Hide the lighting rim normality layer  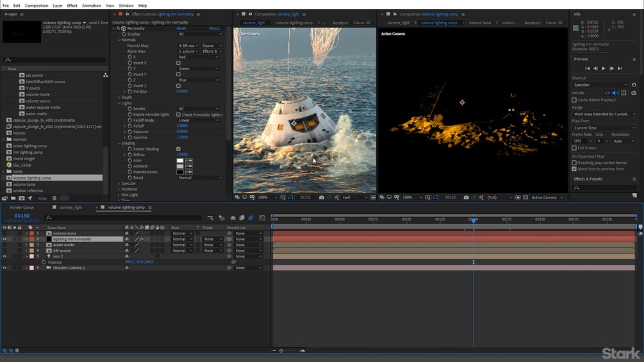(x=4, y=239)
